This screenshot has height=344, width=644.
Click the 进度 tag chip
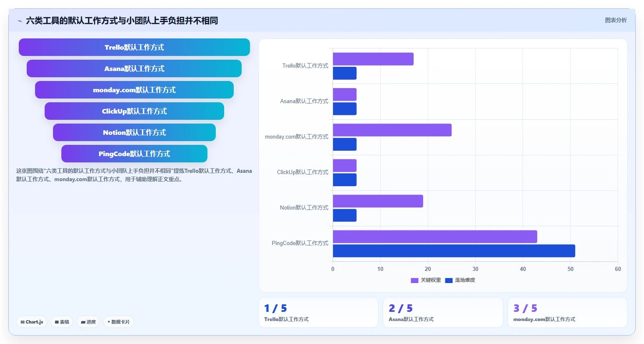[x=88, y=322]
